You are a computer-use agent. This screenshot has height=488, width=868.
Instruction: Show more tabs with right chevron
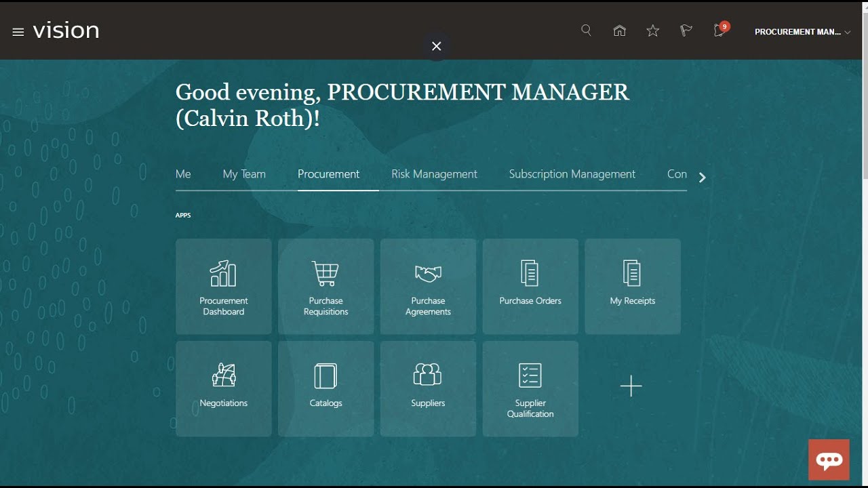tap(703, 178)
